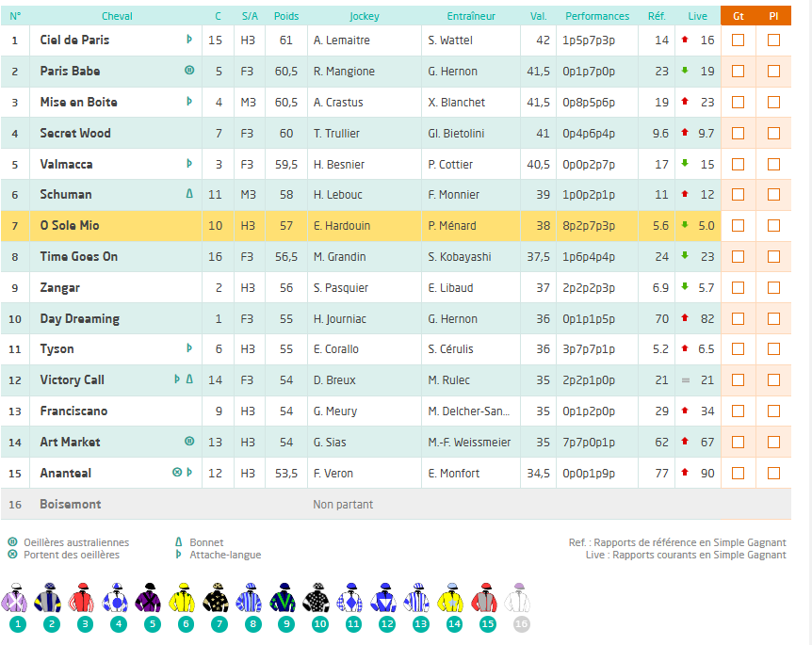This screenshot has width=812, height=645.
Task: Click tongue-tie icon beside Ciel de Paris
Action: (189, 40)
